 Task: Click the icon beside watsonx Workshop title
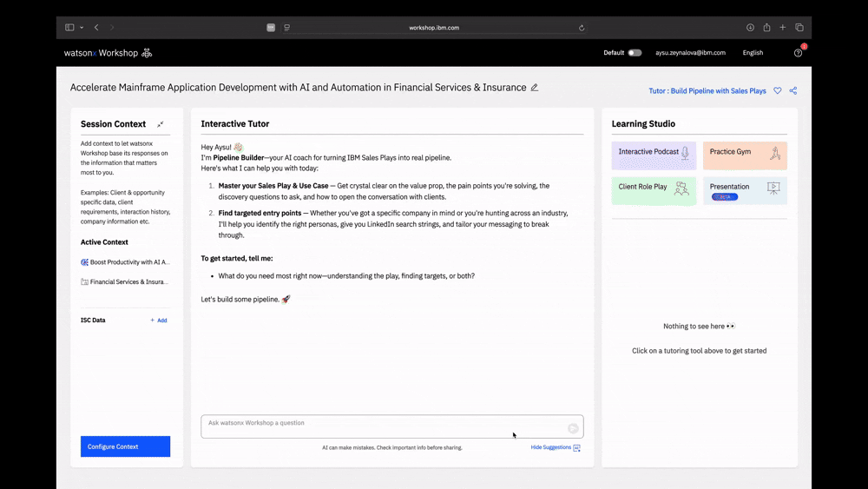(x=147, y=53)
